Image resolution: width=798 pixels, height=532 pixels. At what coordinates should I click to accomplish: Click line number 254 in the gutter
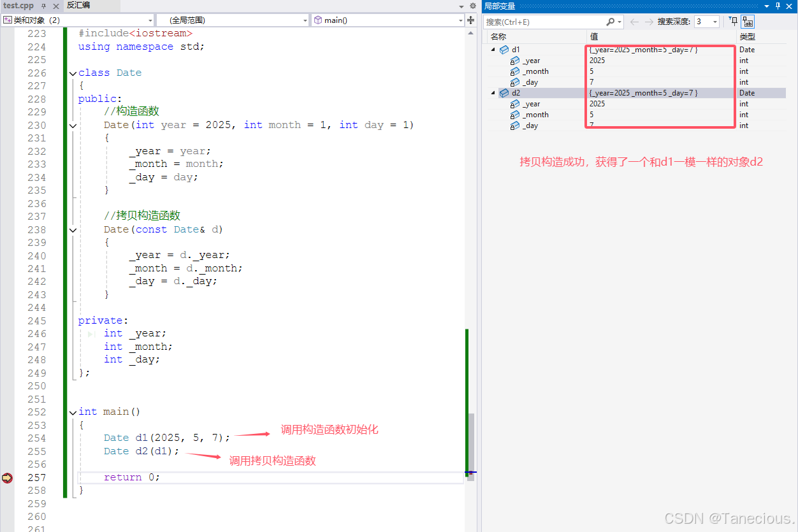[36, 438]
